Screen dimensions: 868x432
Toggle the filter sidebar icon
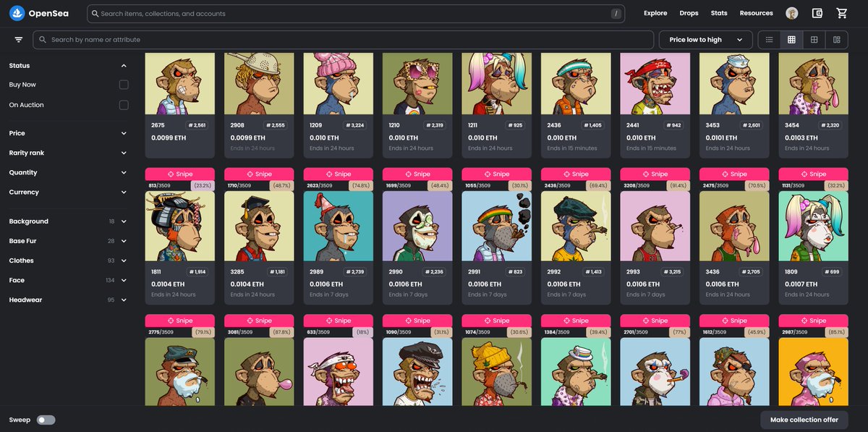point(18,40)
